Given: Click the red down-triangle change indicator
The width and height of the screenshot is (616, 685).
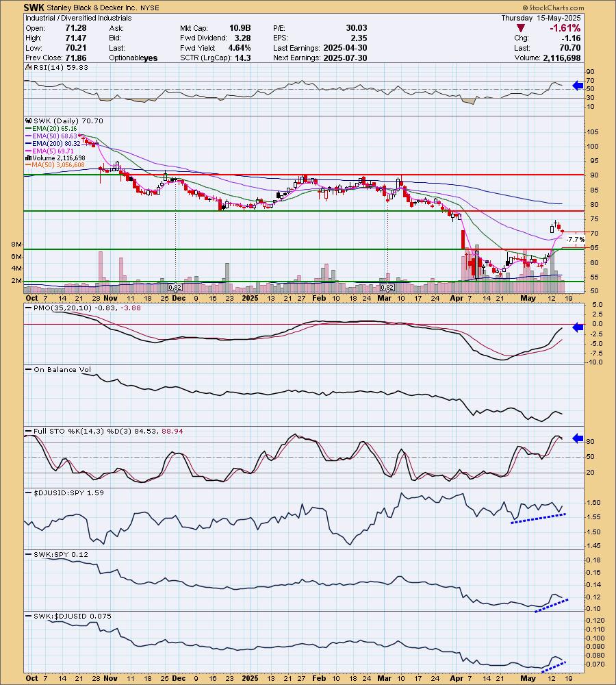Looking at the screenshot, I should tap(520, 28).
